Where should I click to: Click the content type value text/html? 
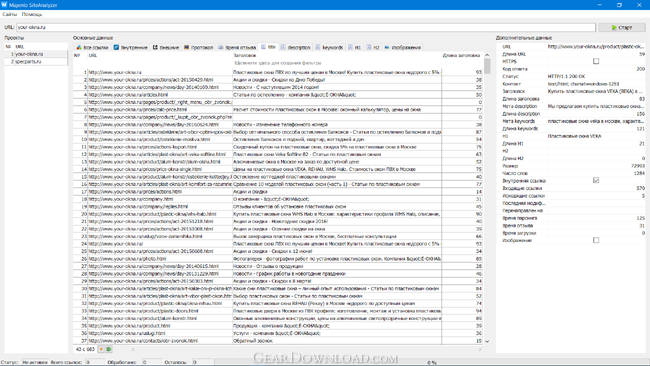(584, 84)
